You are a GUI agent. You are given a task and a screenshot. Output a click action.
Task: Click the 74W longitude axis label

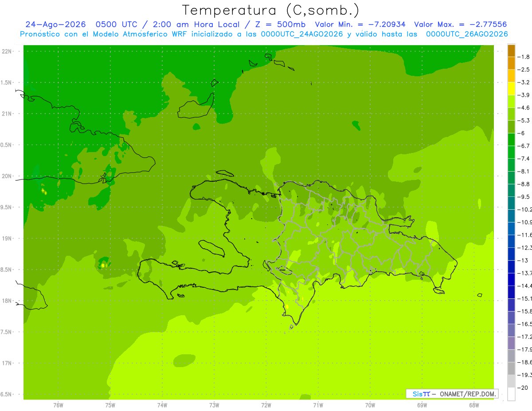click(162, 405)
